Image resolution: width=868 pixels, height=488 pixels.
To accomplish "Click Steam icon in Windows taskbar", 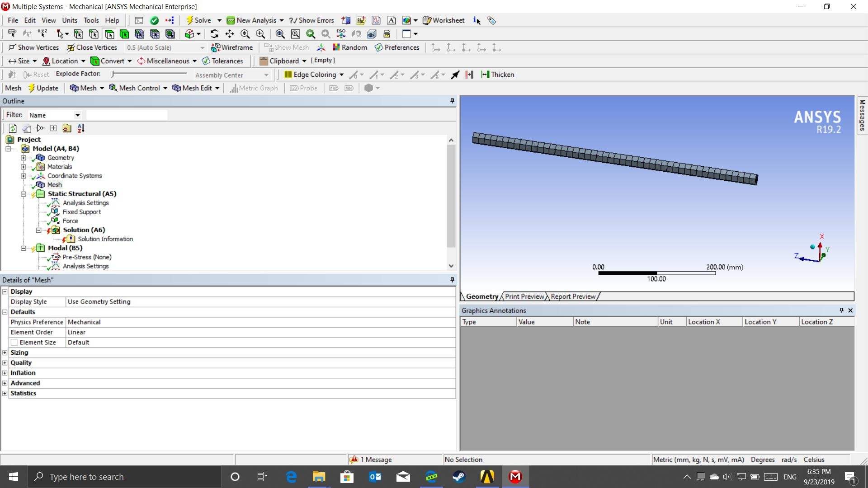I will 459,477.
